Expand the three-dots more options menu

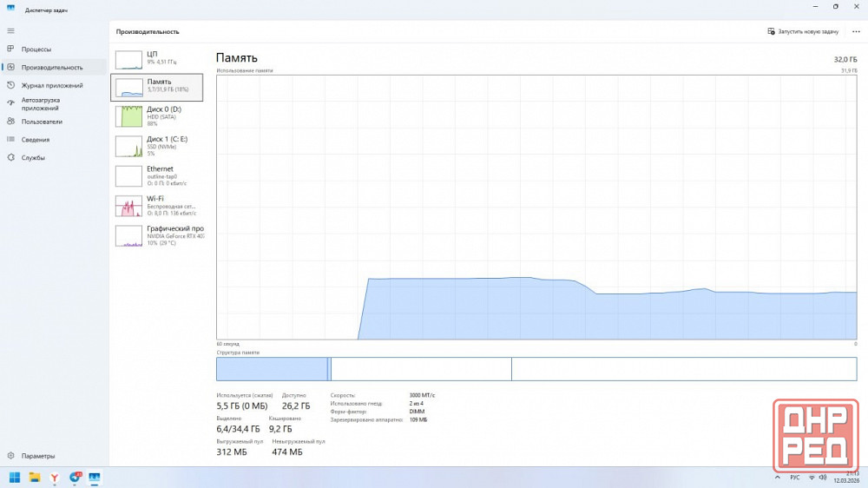[856, 31]
